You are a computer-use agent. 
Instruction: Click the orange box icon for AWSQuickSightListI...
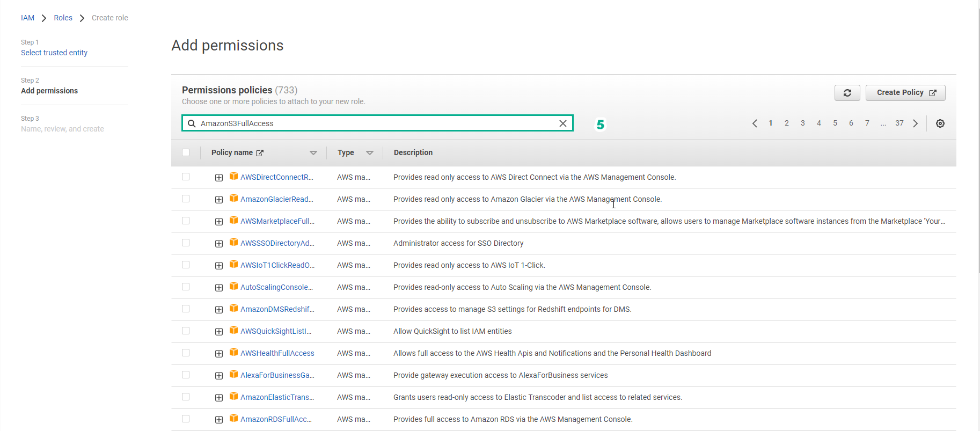233,330
